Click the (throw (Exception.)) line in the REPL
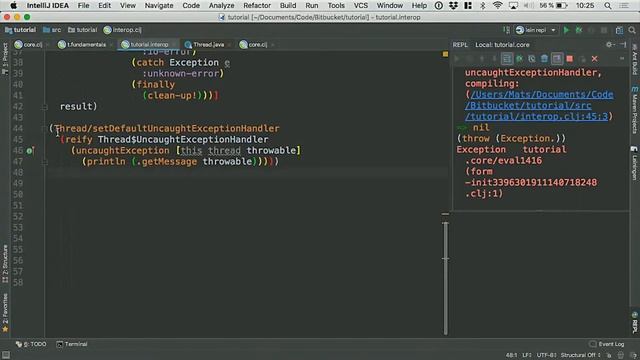The width and height of the screenshot is (640, 360). pyautogui.click(x=511, y=139)
